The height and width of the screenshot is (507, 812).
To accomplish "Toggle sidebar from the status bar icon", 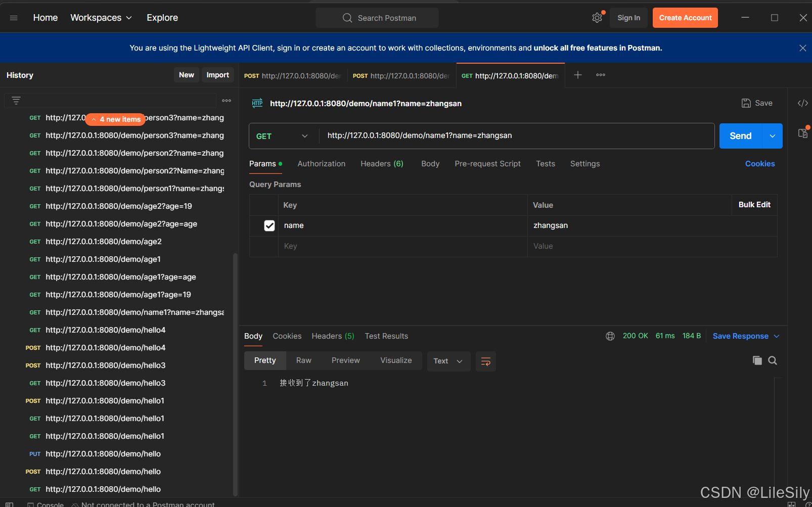I will click(9, 504).
